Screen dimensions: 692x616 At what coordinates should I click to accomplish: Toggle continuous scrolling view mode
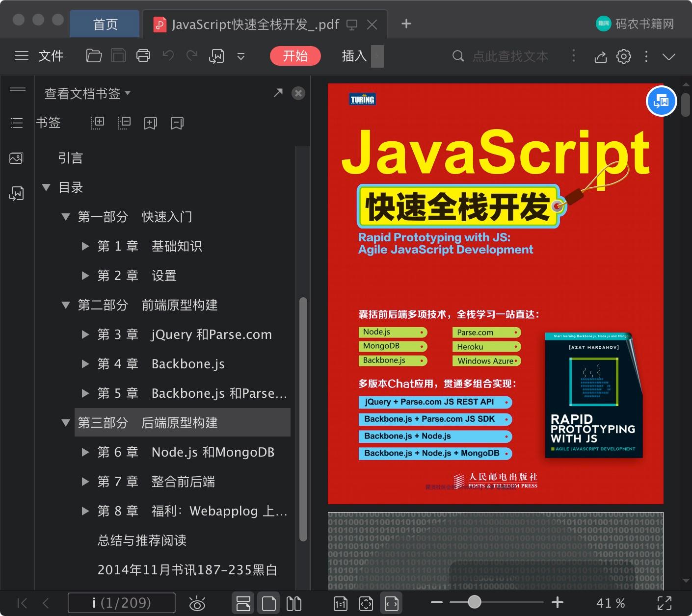tap(243, 603)
